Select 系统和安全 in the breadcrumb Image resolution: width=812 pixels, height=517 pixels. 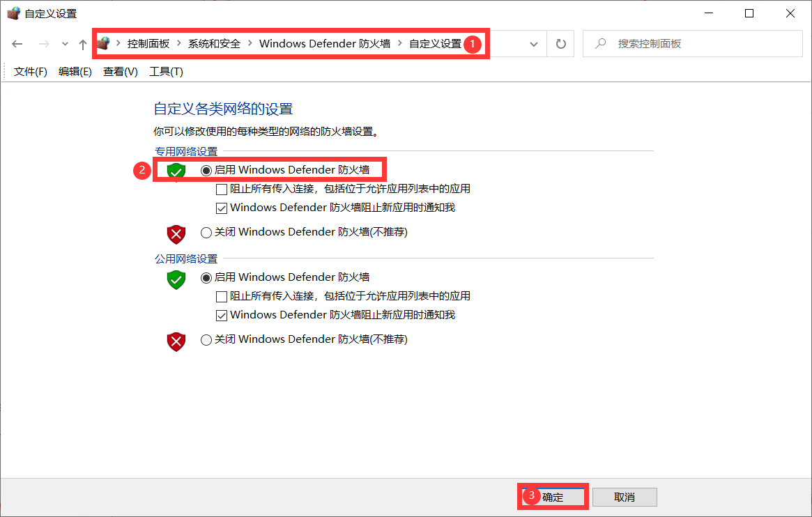(214, 43)
